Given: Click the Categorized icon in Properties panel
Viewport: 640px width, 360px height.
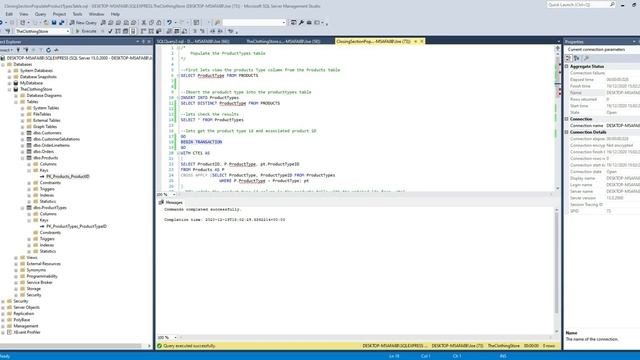Looking at the screenshot, I should click(569, 58).
